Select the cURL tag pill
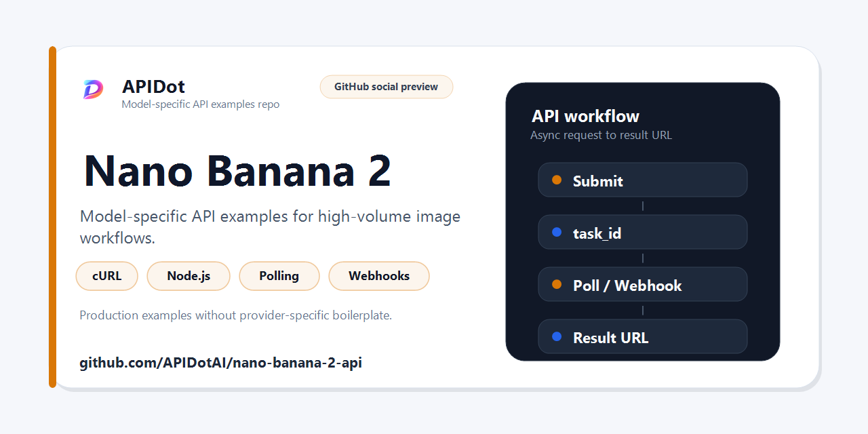The width and height of the screenshot is (868, 434). coord(107,276)
